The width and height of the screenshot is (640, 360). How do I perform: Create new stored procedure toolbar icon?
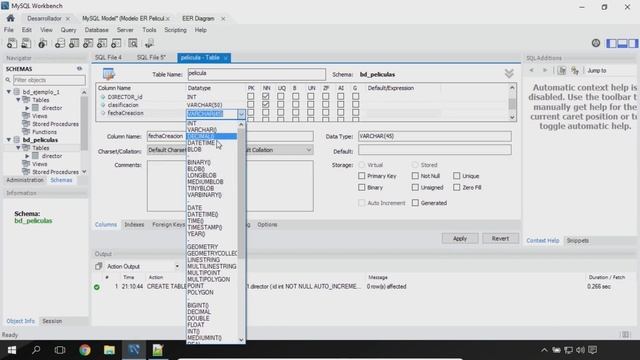coord(102,43)
